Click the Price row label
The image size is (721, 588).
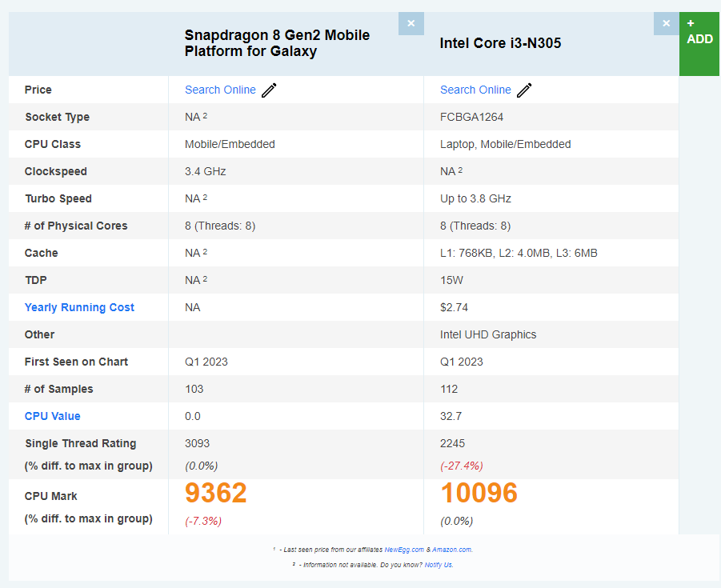tap(38, 90)
